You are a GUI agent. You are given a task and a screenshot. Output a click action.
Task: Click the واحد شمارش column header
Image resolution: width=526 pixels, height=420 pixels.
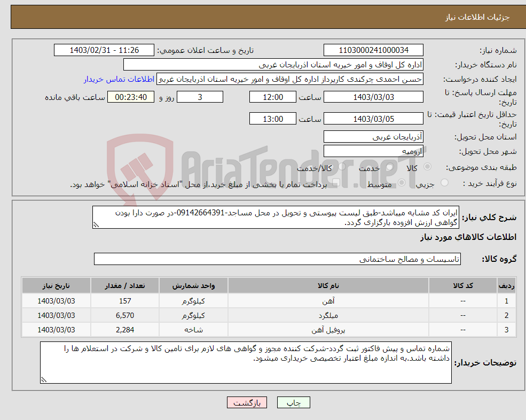click(x=193, y=286)
